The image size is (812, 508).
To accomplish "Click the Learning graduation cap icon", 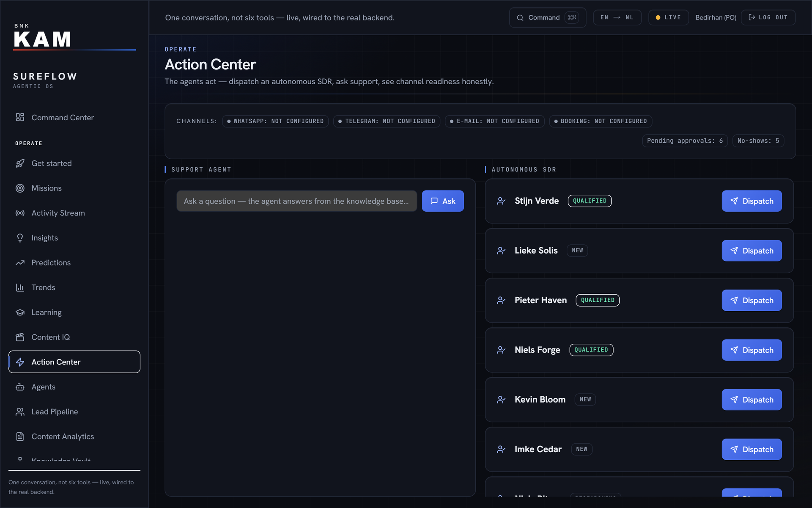I will [x=20, y=312].
